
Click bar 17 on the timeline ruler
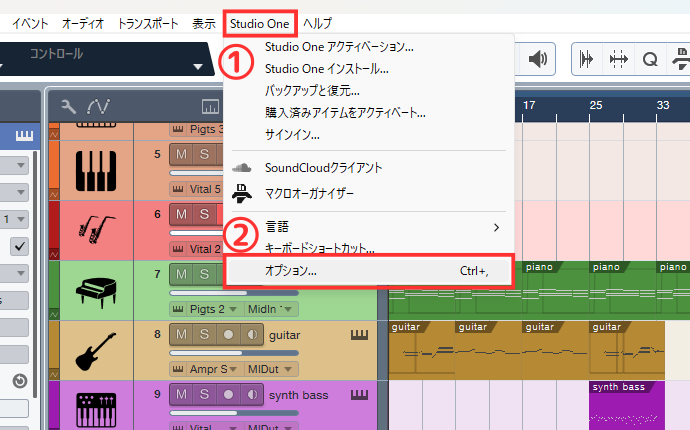click(x=529, y=105)
